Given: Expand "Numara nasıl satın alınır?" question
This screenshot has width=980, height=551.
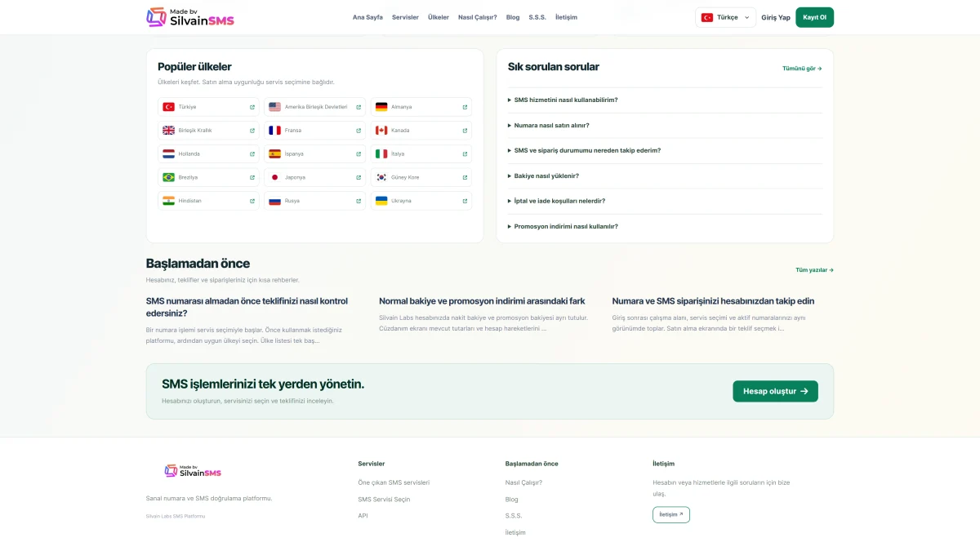Looking at the screenshot, I should (x=665, y=126).
